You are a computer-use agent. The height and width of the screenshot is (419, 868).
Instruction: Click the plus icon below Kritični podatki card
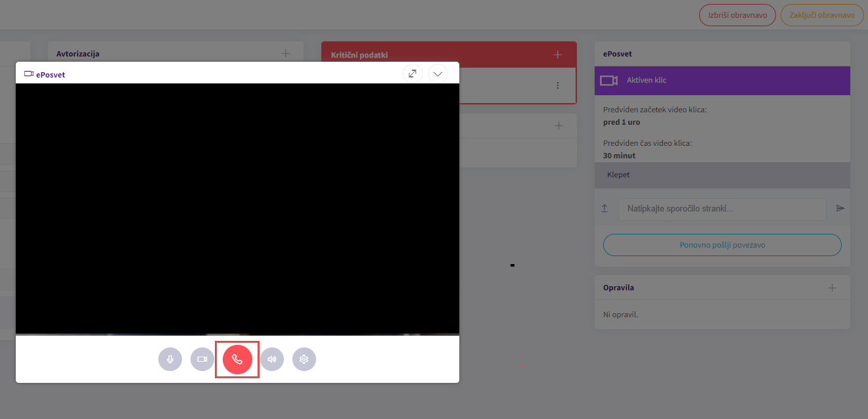point(559,125)
